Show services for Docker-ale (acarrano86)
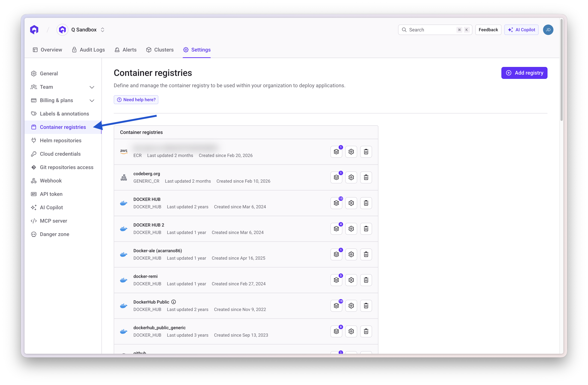The width and height of the screenshot is (588, 385). 336,254
